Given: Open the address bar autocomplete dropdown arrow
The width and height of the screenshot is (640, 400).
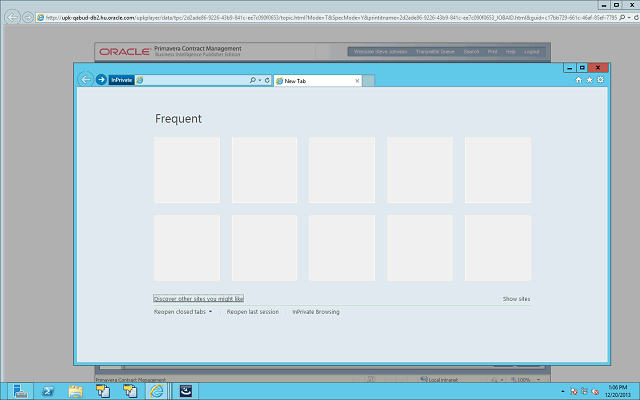Looking at the screenshot, I should pyautogui.click(x=260, y=80).
